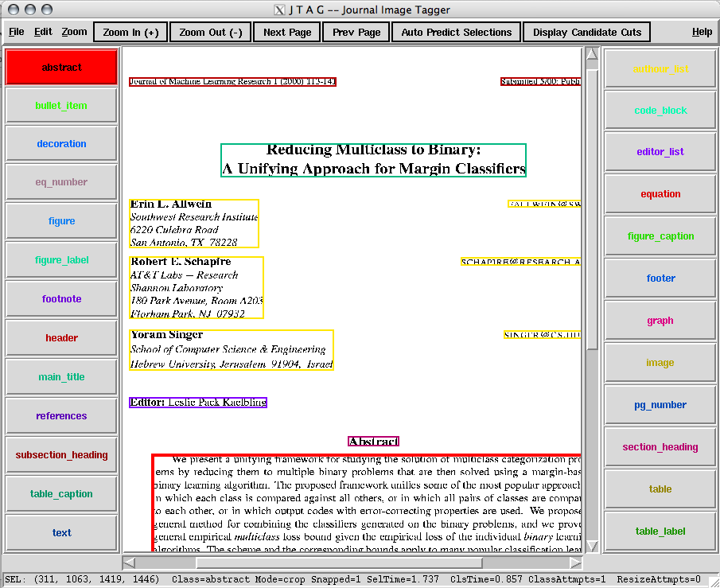Click the red abstract paragraph selection
The image size is (720, 588).
point(367,503)
